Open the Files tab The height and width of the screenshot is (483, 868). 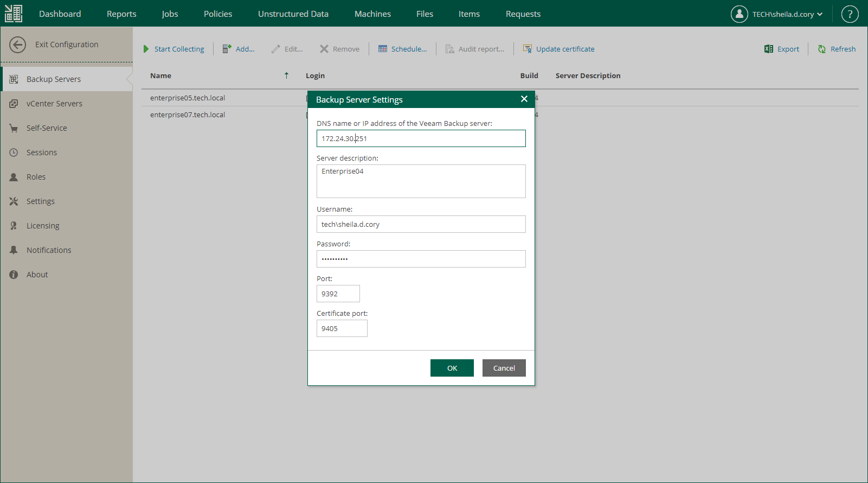[425, 14]
